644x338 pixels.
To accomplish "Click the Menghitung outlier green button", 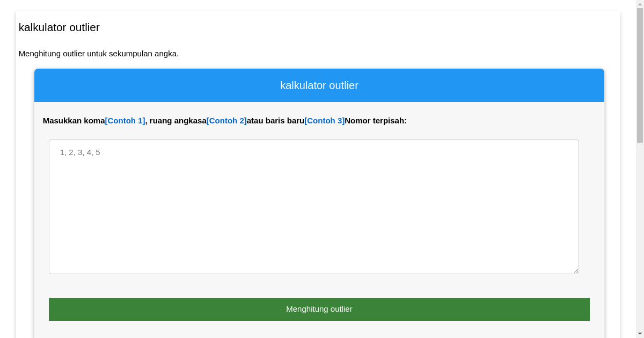I will coord(319,309).
